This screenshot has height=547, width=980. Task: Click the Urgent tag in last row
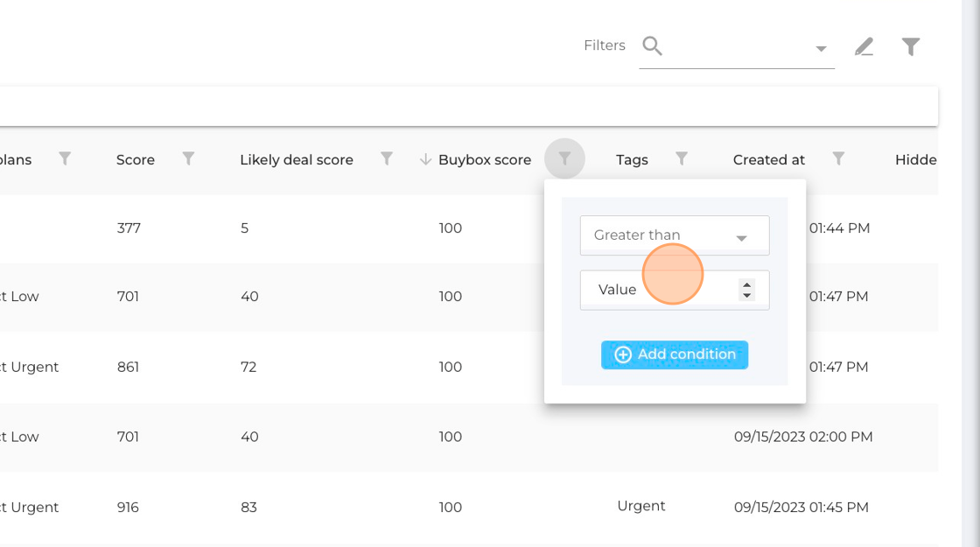[x=641, y=506]
